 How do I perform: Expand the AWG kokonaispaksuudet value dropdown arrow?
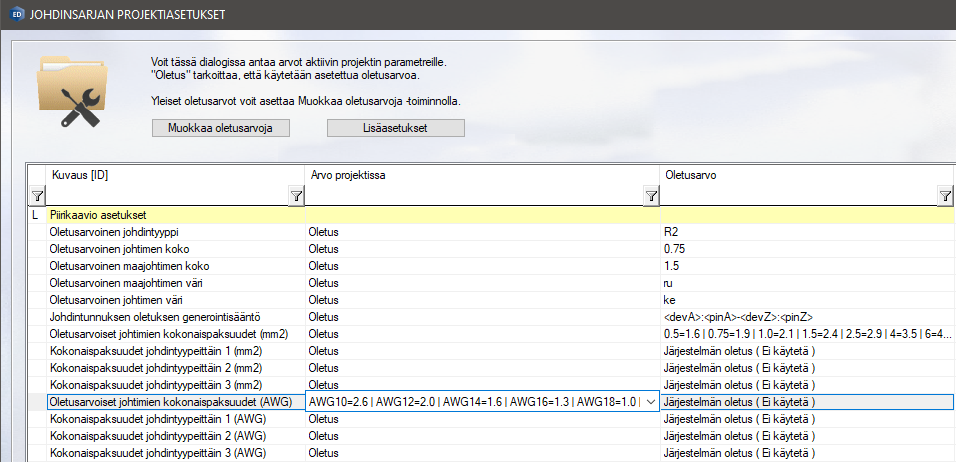[651, 402]
